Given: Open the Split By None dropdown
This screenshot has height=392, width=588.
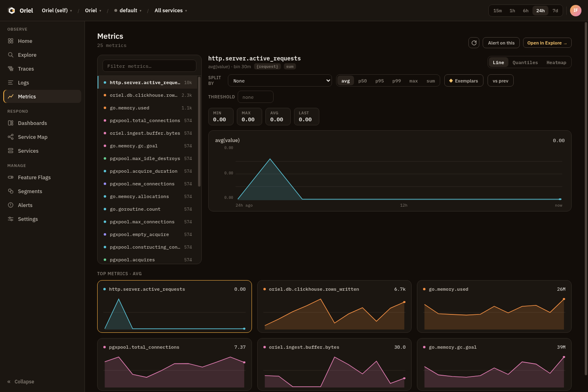Looking at the screenshot, I should [280, 80].
